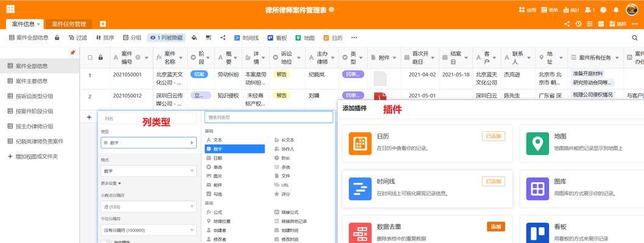Open the help question mark icon
The image size is (644, 243).
(x=603, y=10)
